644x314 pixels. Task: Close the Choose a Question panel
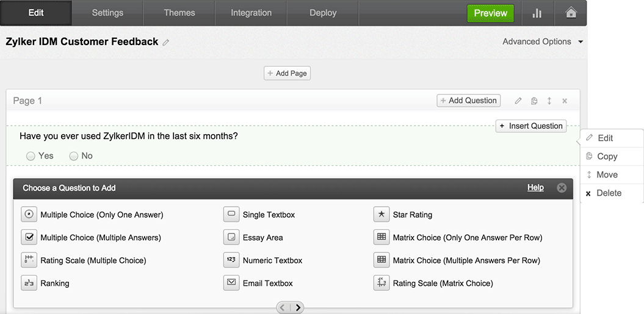[x=562, y=188]
